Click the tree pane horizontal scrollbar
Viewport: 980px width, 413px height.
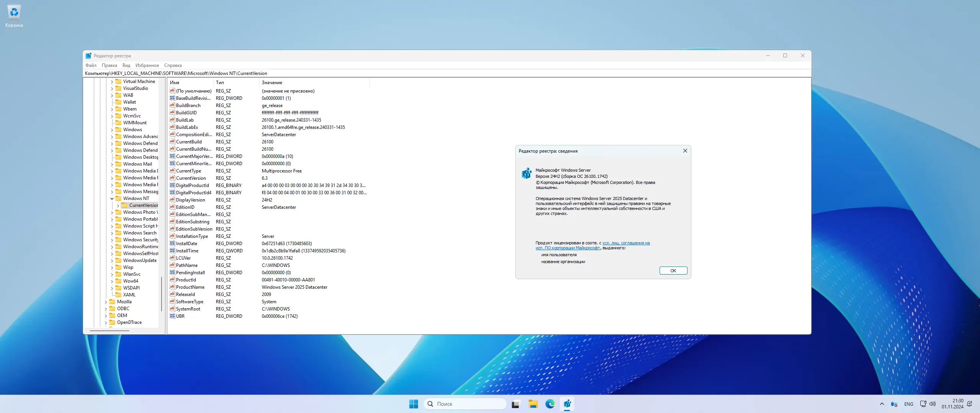tap(110, 330)
